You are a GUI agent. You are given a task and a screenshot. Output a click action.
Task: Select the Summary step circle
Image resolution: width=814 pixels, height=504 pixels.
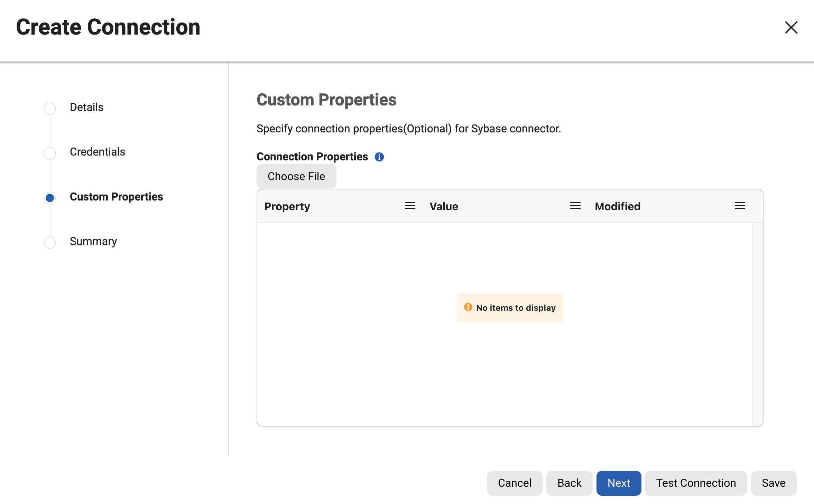50,242
